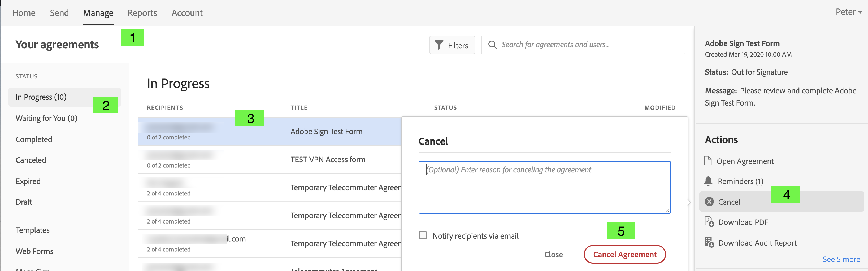Click the search magnifier icon
Viewport: 868px width, 271px height.
coord(493,45)
